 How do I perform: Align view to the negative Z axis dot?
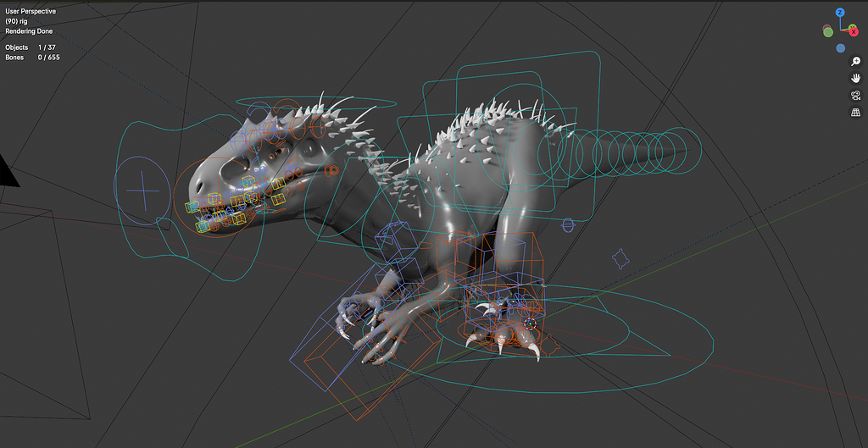[841, 48]
